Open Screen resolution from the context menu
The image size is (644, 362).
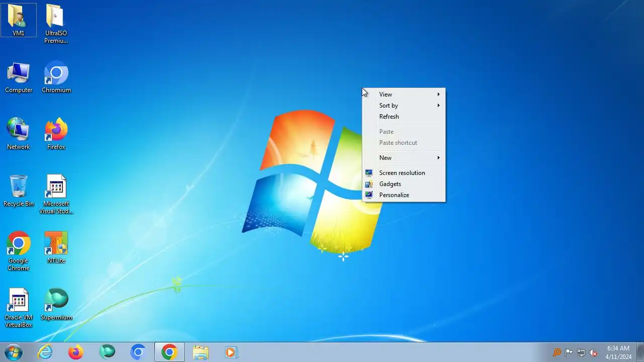pos(404,173)
